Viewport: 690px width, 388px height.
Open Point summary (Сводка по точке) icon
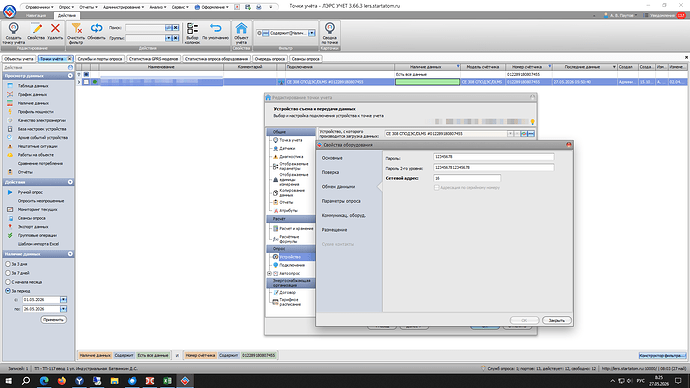[x=330, y=29]
